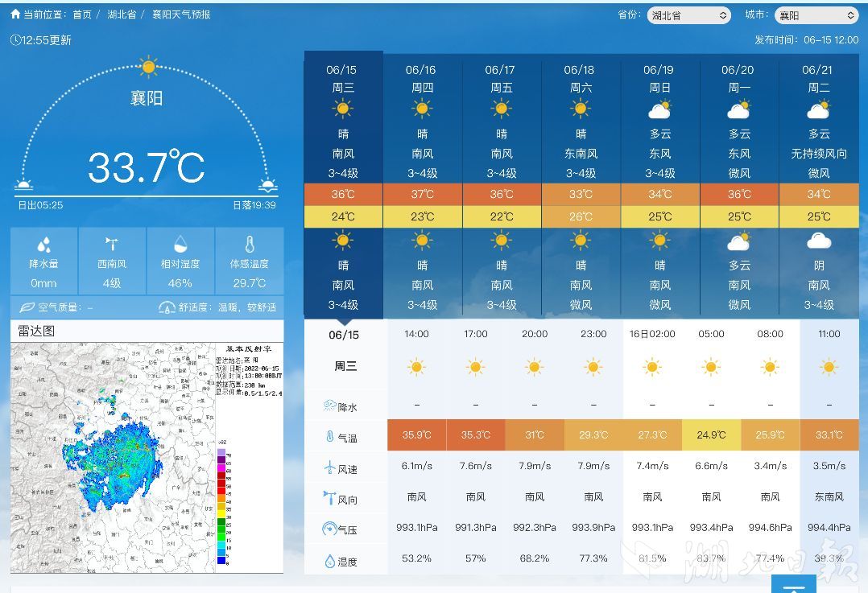
Task: Open the 襄阳天气预报 breadcrumb link
Action: (181, 14)
